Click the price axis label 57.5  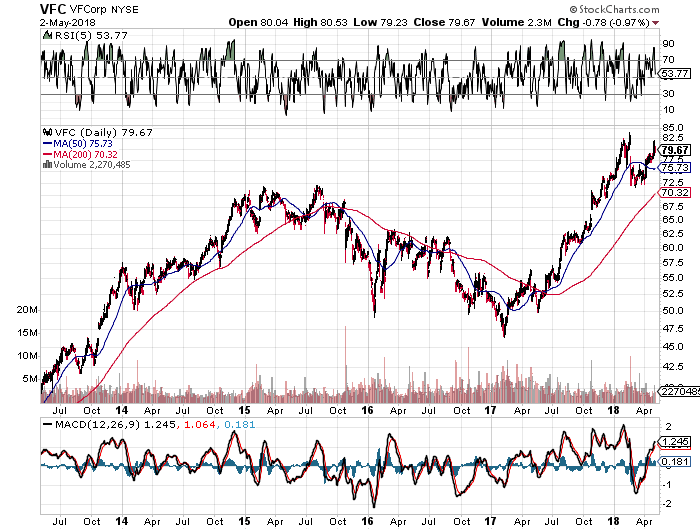673,262
